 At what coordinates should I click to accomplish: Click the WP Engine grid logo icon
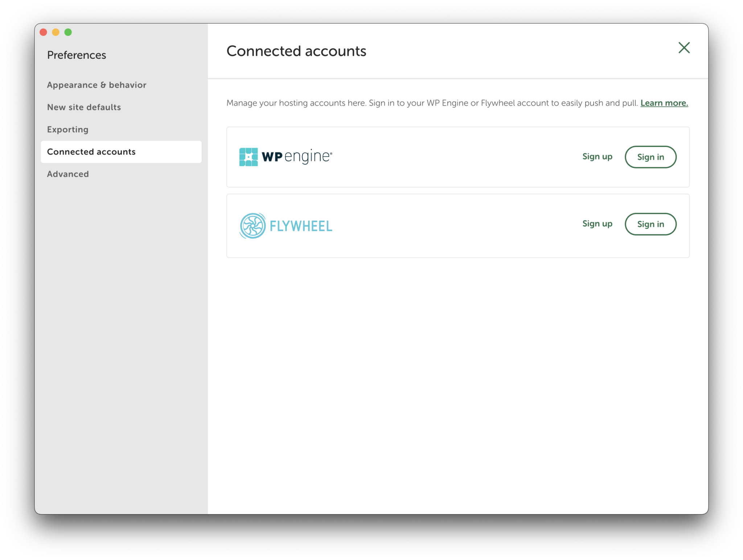[249, 157]
